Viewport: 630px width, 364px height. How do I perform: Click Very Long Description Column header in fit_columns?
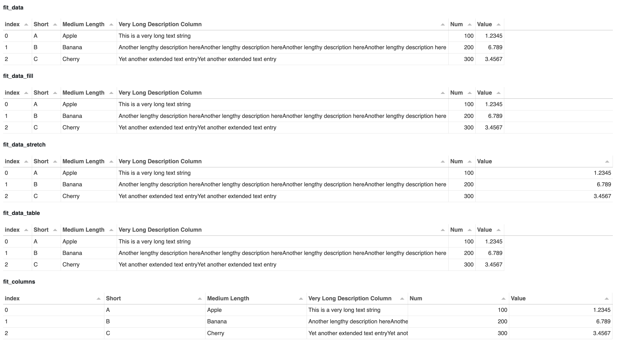tap(350, 298)
